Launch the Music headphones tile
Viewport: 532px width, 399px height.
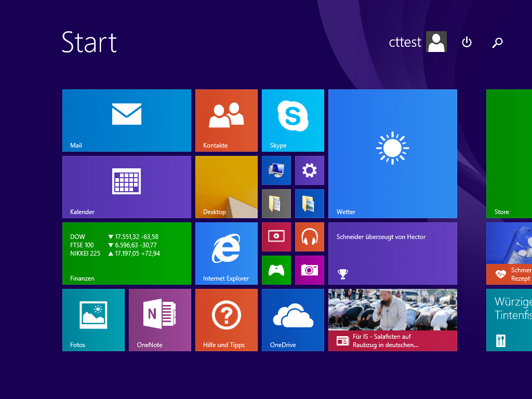pyautogui.click(x=309, y=236)
